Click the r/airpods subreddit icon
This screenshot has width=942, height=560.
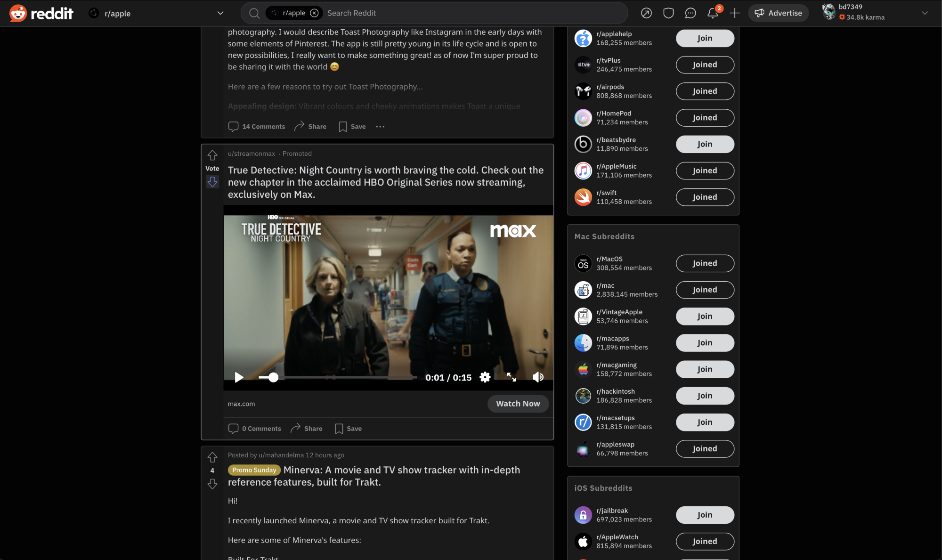pyautogui.click(x=583, y=91)
